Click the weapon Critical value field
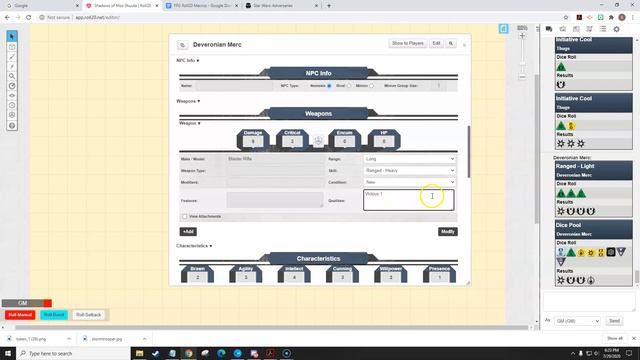This screenshot has width=640, height=360. [292, 142]
